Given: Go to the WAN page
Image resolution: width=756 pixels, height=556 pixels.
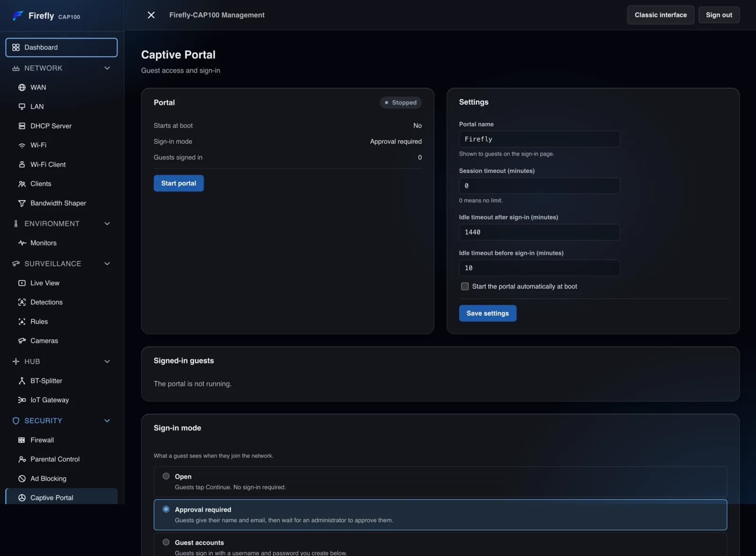Looking at the screenshot, I should (x=61, y=87).
